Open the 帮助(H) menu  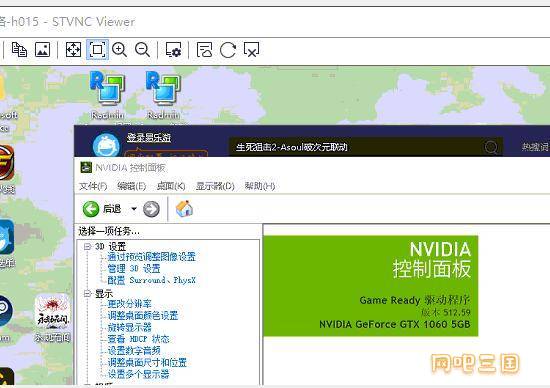pos(260,186)
